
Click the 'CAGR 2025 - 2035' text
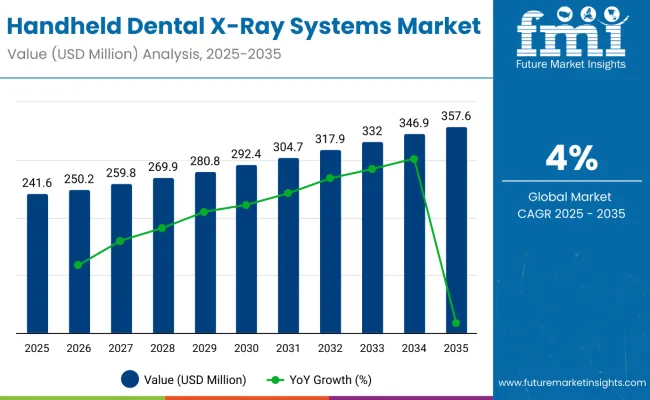click(x=571, y=214)
